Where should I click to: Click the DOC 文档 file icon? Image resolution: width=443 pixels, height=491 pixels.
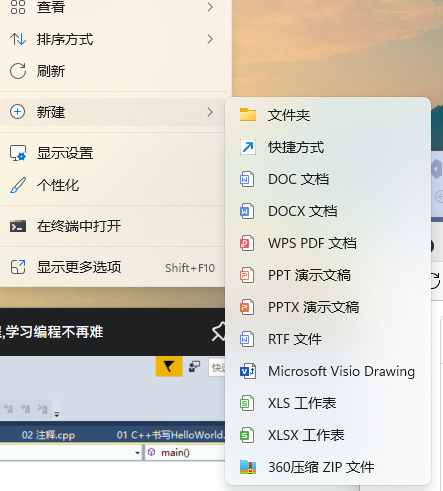coord(247,179)
